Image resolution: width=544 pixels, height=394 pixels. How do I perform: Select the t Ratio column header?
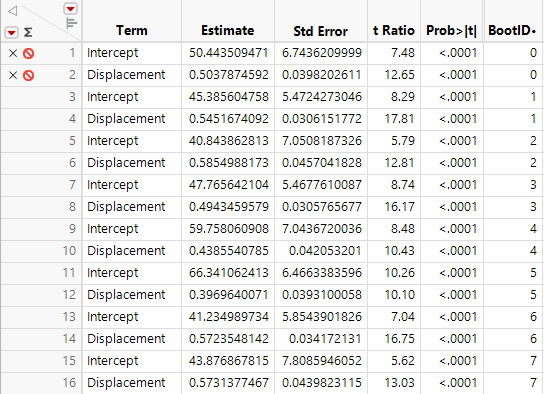[394, 31]
